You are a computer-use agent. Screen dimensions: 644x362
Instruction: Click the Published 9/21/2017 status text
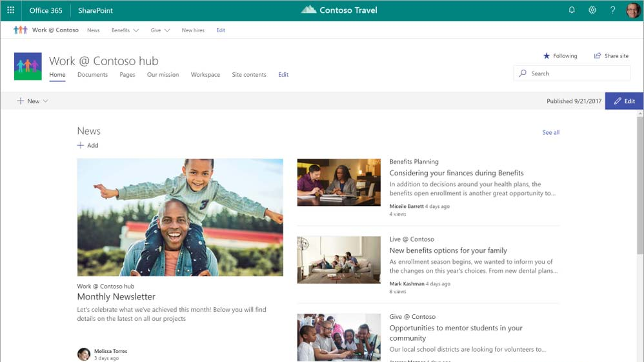point(574,101)
